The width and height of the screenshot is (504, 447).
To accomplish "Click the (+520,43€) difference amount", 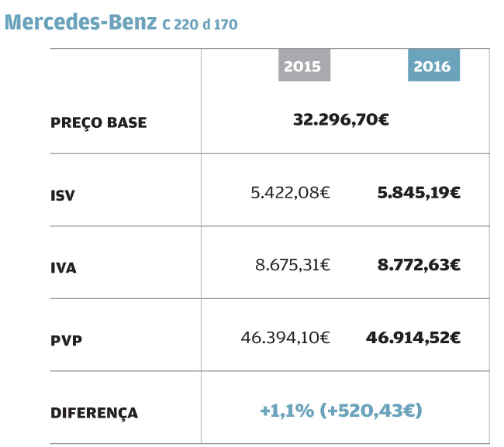I will tap(371, 411).
